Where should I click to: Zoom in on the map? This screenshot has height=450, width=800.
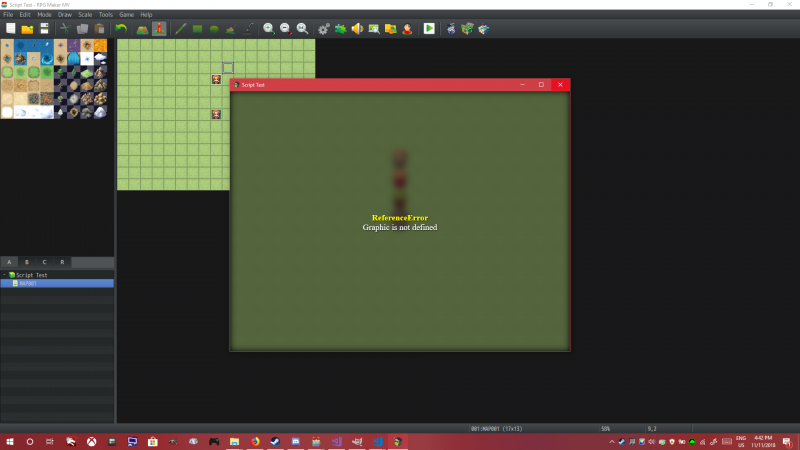(269, 29)
